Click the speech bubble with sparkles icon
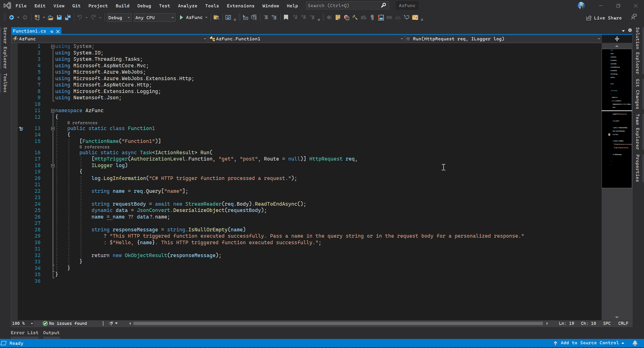 (406, 17)
